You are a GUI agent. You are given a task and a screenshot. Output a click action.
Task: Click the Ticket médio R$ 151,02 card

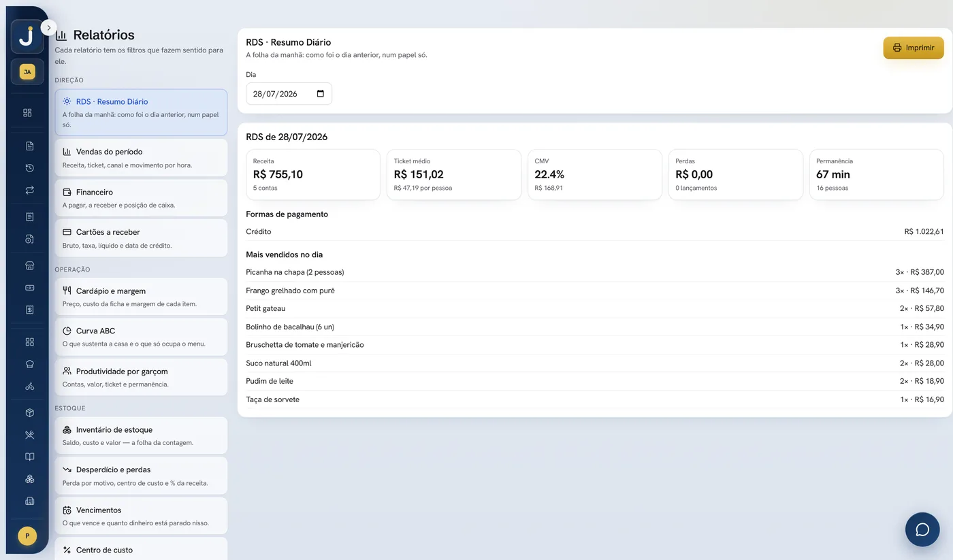point(454,175)
